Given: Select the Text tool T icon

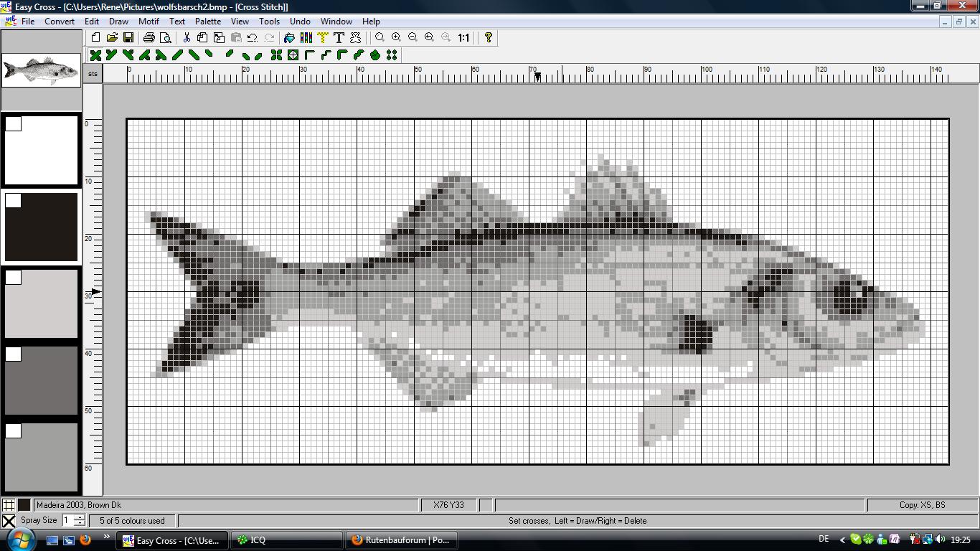Looking at the screenshot, I should [339, 37].
